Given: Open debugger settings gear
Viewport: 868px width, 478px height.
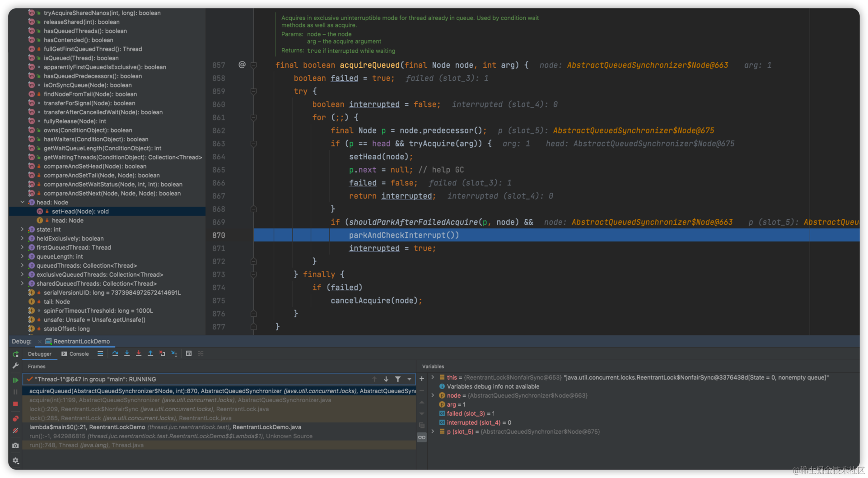Looking at the screenshot, I should (15, 460).
